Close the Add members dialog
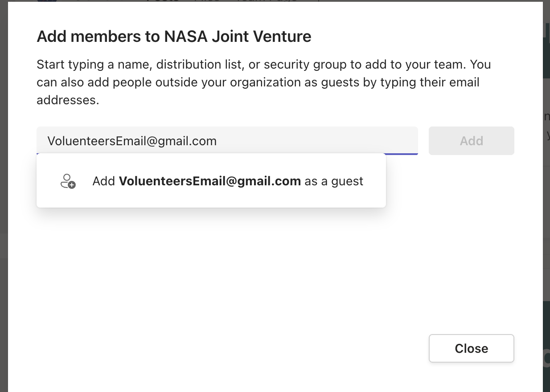This screenshot has width=550, height=392. coord(471,348)
